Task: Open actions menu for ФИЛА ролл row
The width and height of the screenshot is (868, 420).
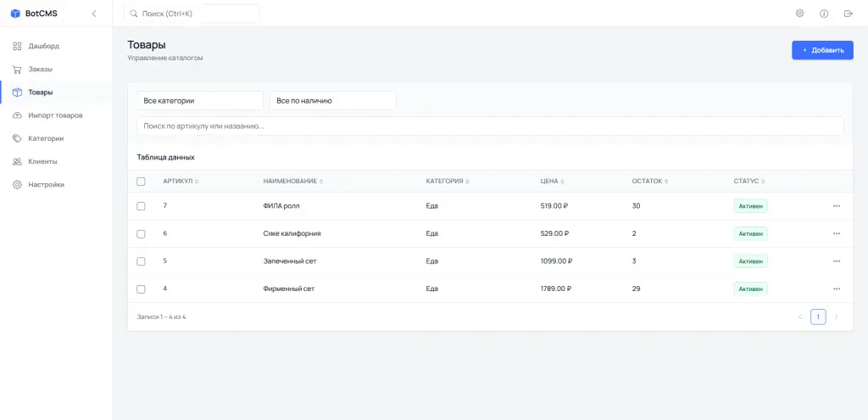Action: [837, 205]
